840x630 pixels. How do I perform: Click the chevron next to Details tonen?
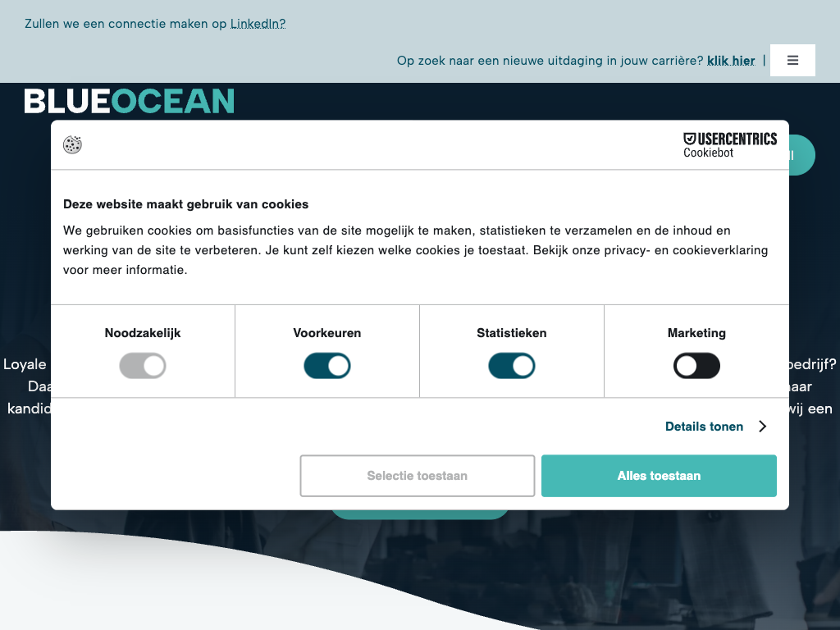coord(763,427)
